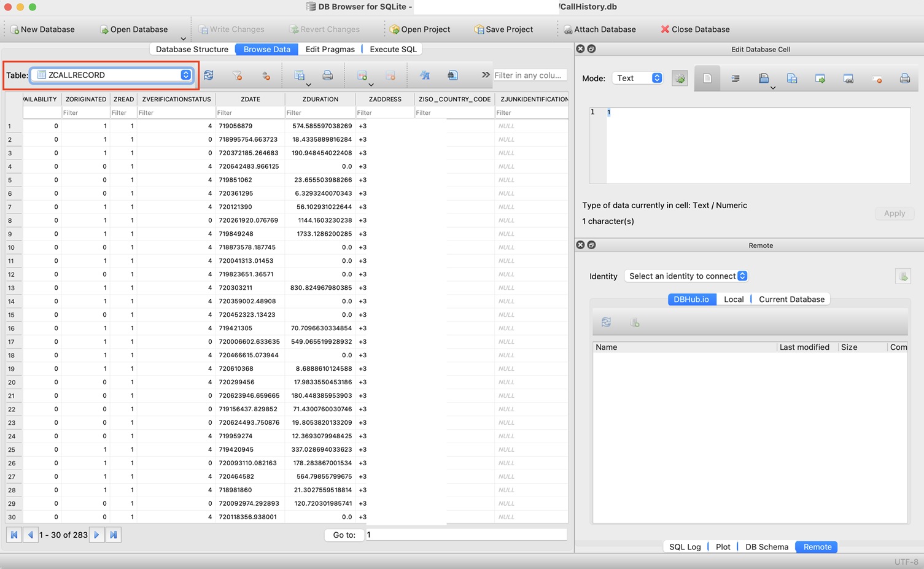This screenshot has height=569, width=924.
Task: Select cell with date 718995754.663723
Action: 250,139
